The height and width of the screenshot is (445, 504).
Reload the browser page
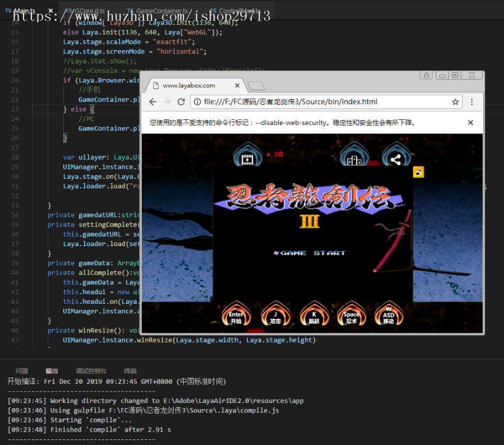click(x=181, y=102)
